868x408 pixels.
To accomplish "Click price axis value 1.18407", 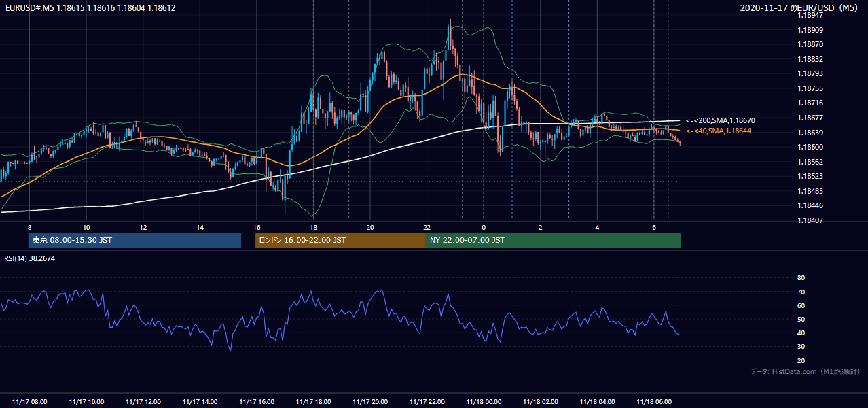I will point(810,220).
